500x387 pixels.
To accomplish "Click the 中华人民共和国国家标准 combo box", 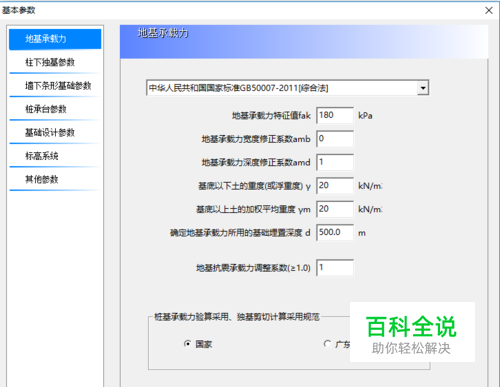I will 287,88.
